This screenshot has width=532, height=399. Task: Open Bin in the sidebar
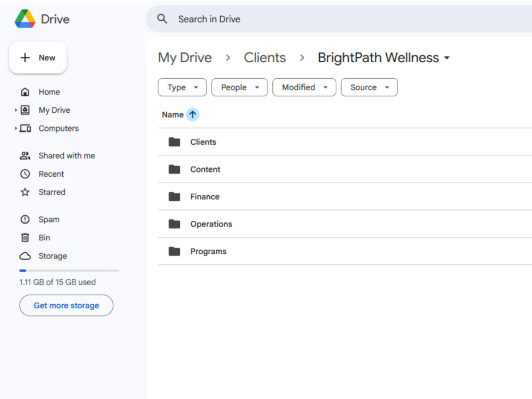tap(45, 237)
